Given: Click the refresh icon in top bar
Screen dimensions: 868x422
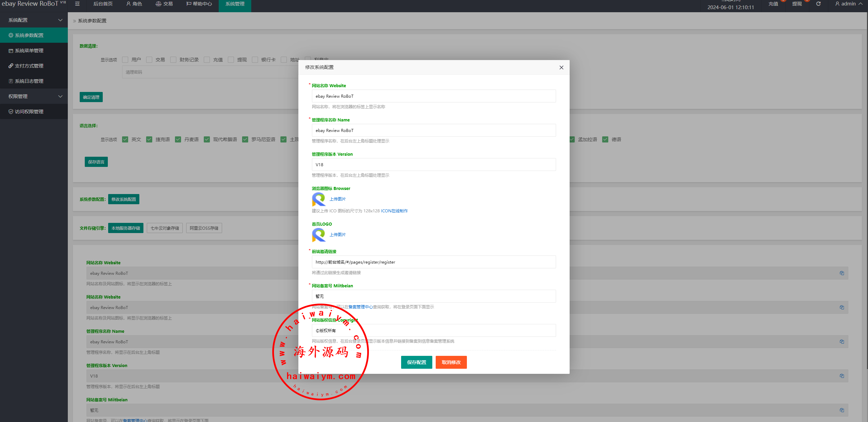Looking at the screenshot, I should click(818, 4).
